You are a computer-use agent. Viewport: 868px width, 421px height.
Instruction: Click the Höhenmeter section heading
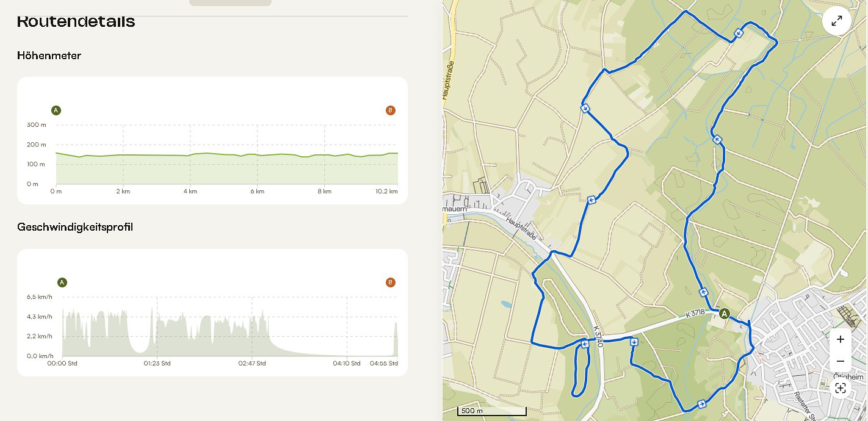[x=49, y=56]
